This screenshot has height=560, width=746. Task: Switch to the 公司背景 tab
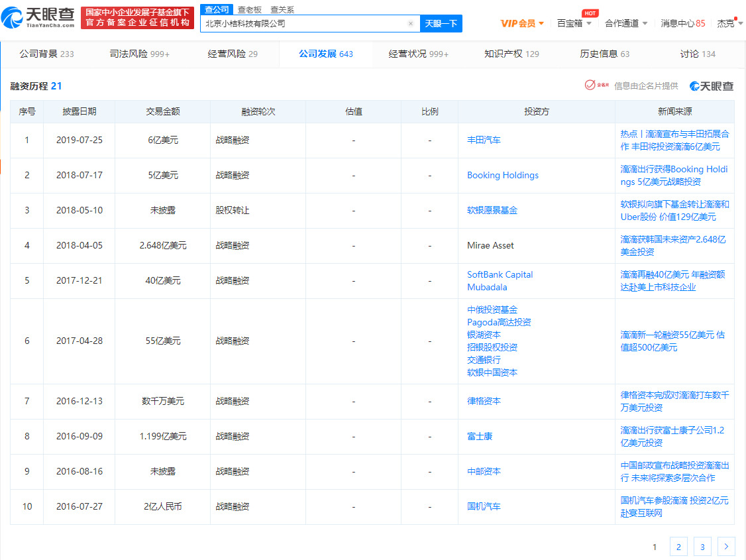46,54
